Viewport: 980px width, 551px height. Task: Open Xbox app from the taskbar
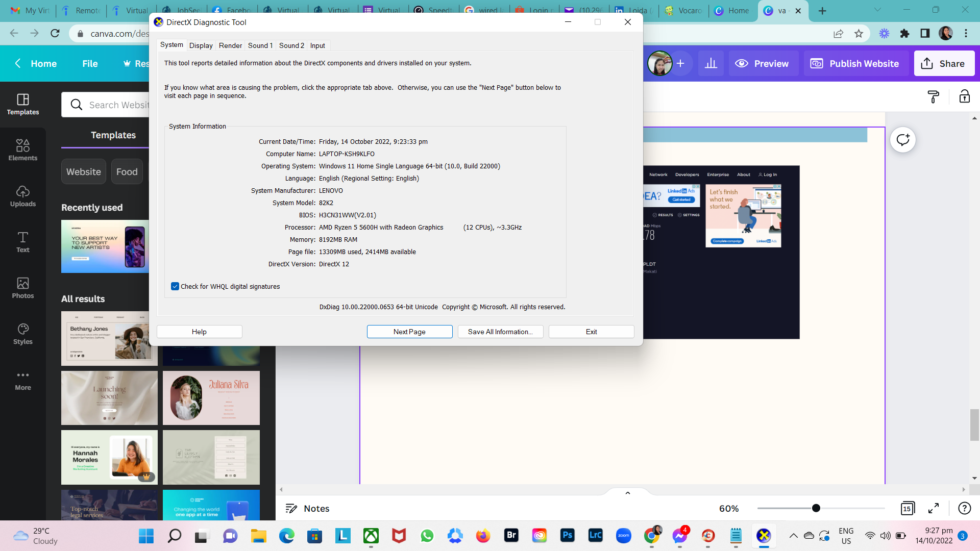coord(371,536)
